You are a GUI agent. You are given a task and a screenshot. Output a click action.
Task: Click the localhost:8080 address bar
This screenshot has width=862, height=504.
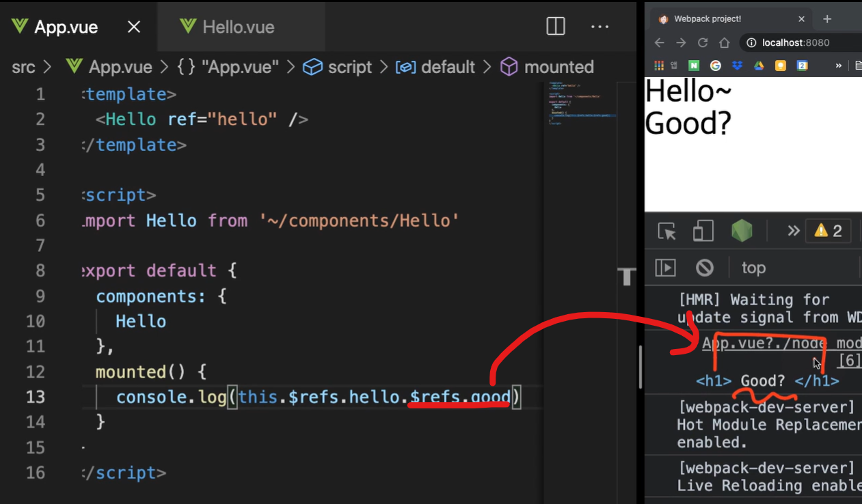(x=800, y=42)
